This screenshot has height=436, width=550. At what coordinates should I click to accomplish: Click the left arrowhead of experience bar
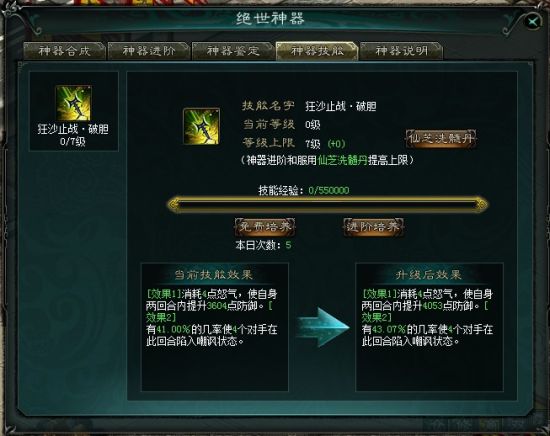[x=173, y=204]
